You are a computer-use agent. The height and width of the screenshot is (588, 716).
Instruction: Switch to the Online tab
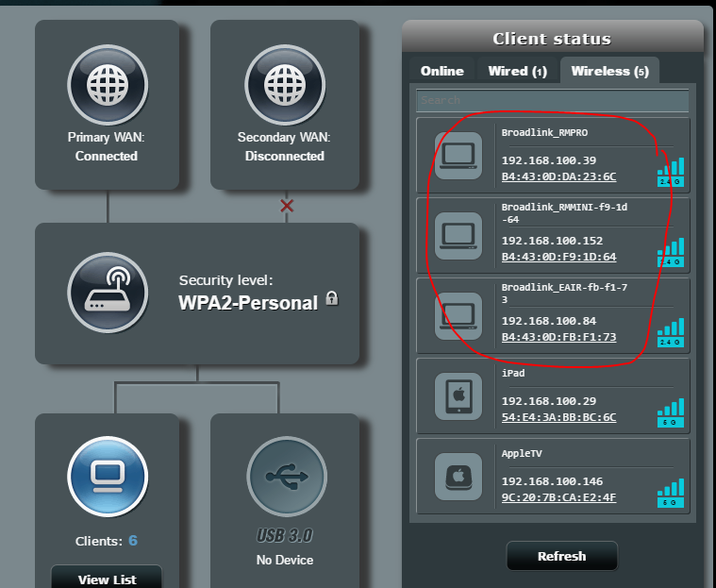coord(442,72)
